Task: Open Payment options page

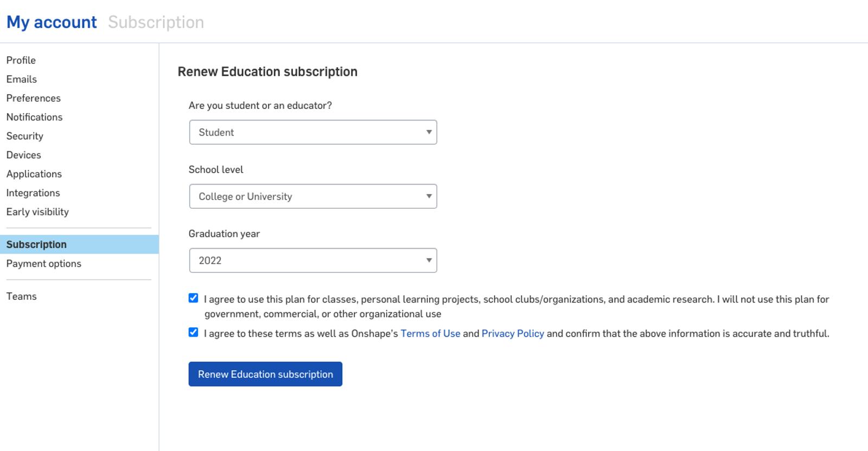Action: pos(44,263)
